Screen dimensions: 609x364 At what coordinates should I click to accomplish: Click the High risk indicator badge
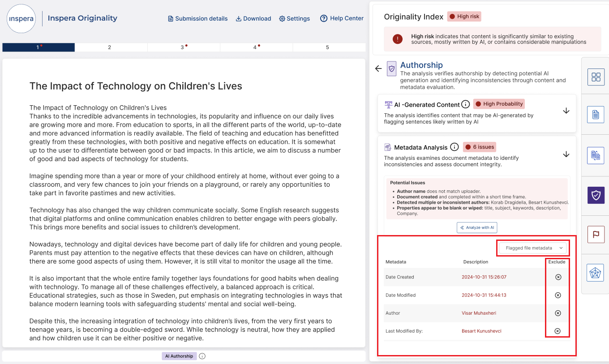click(x=464, y=16)
